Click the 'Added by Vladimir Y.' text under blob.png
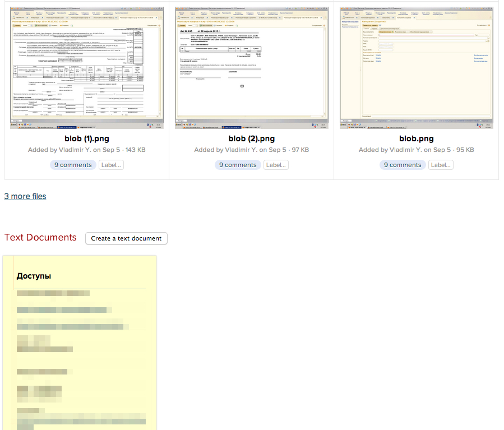Image resolution: width=504 pixels, height=430 pixels. pyautogui.click(x=389, y=150)
